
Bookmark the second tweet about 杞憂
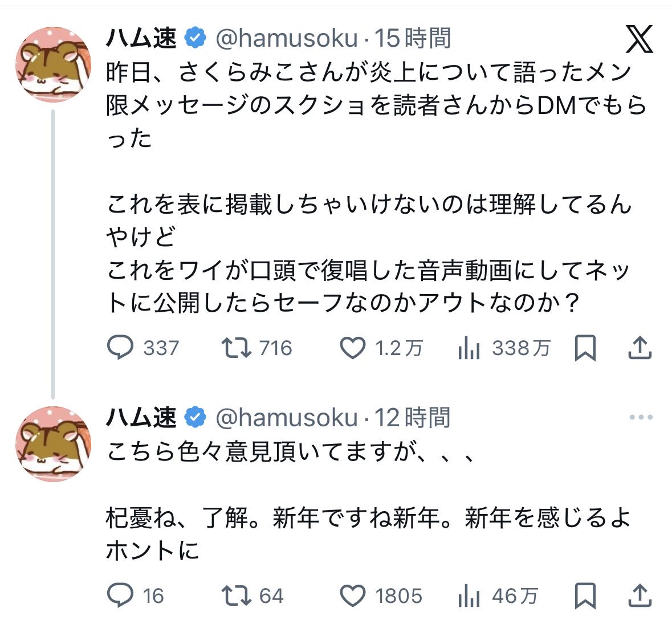pos(585,596)
